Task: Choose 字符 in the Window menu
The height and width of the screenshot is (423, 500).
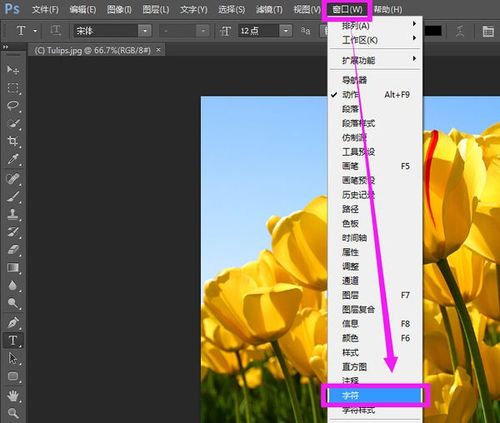Action: pos(375,395)
